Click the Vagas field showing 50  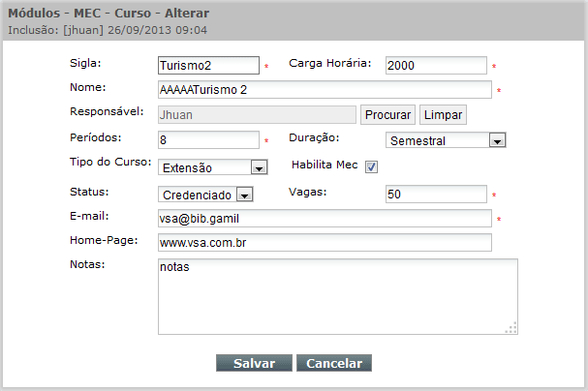(436, 194)
